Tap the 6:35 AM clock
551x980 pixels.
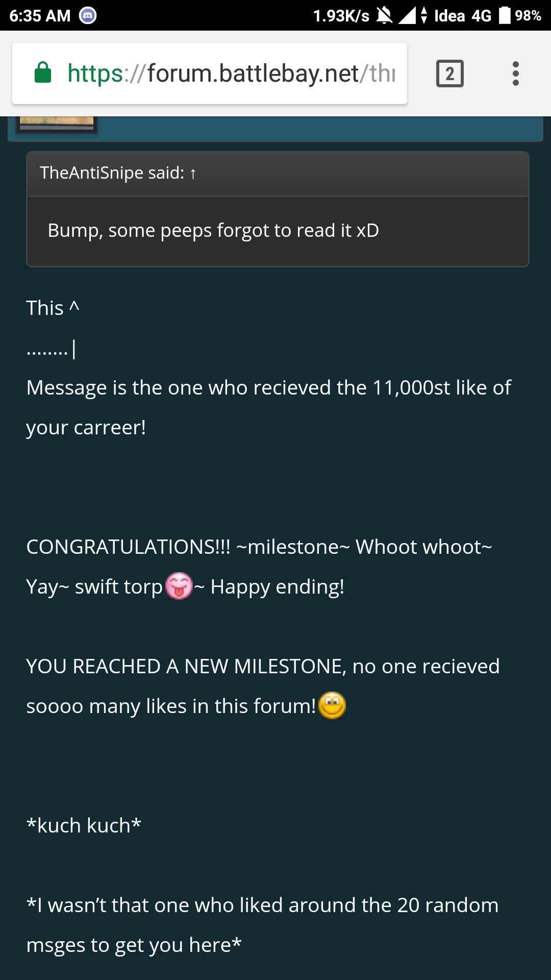(40, 16)
